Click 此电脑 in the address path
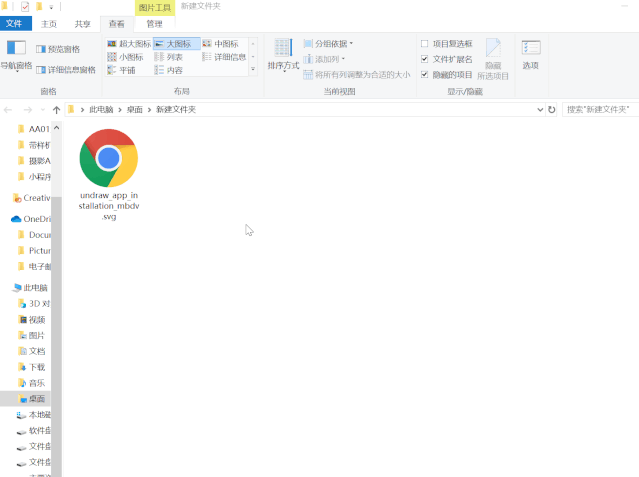This screenshot has height=477, width=639. [101, 110]
